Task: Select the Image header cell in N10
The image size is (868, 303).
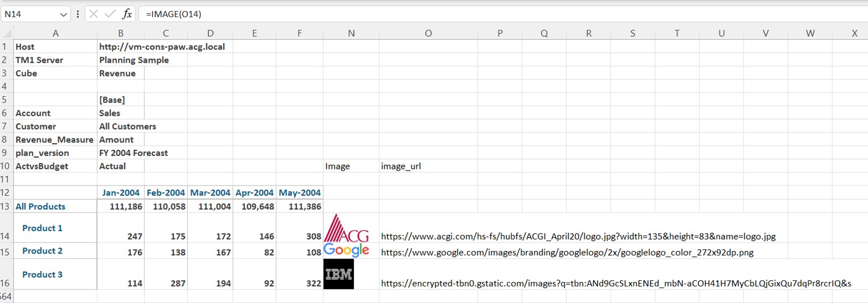Action: pyautogui.click(x=351, y=166)
